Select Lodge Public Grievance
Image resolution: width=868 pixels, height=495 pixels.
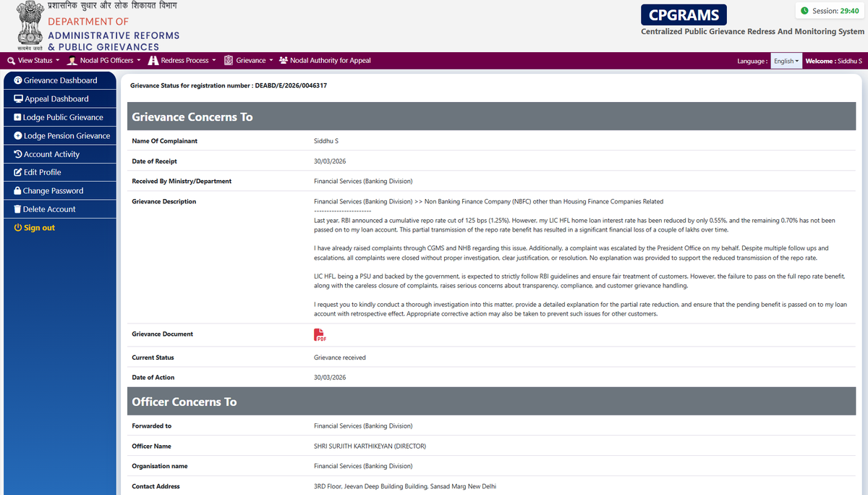click(60, 117)
